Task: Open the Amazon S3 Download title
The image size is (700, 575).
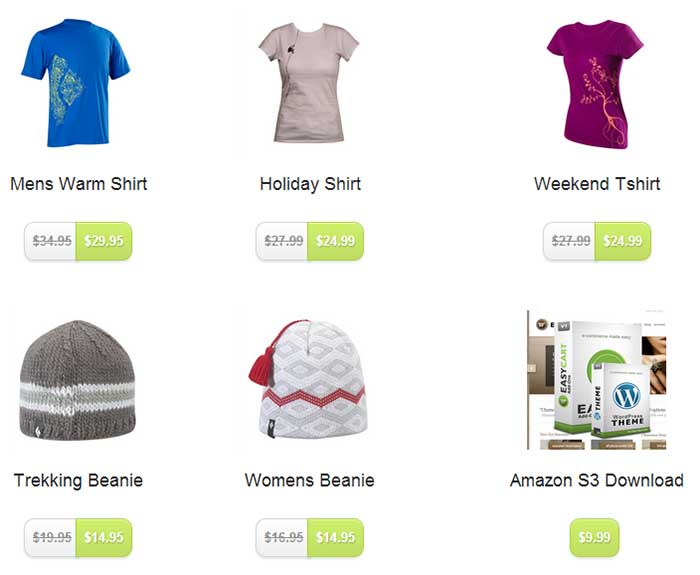Action: (x=596, y=480)
